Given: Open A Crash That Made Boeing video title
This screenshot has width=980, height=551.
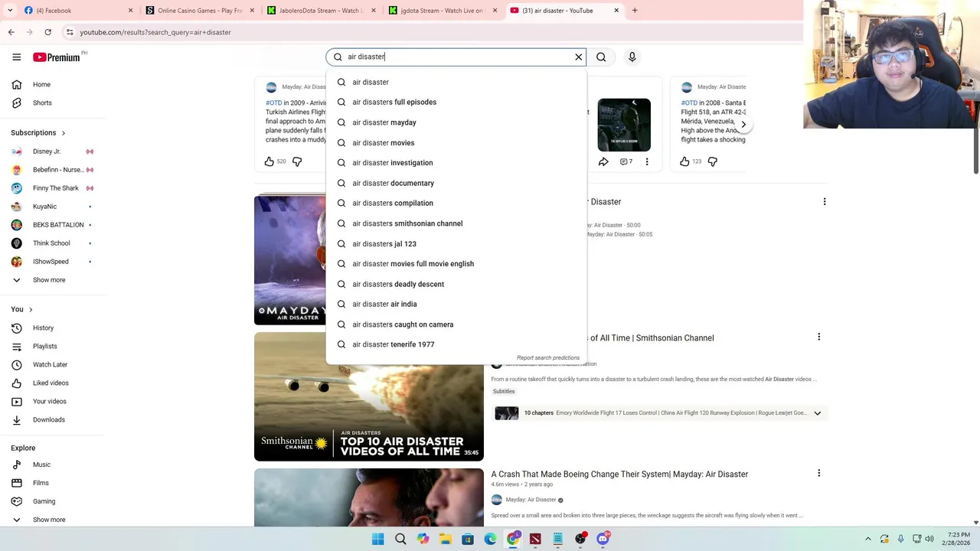Looking at the screenshot, I should (619, 474).
